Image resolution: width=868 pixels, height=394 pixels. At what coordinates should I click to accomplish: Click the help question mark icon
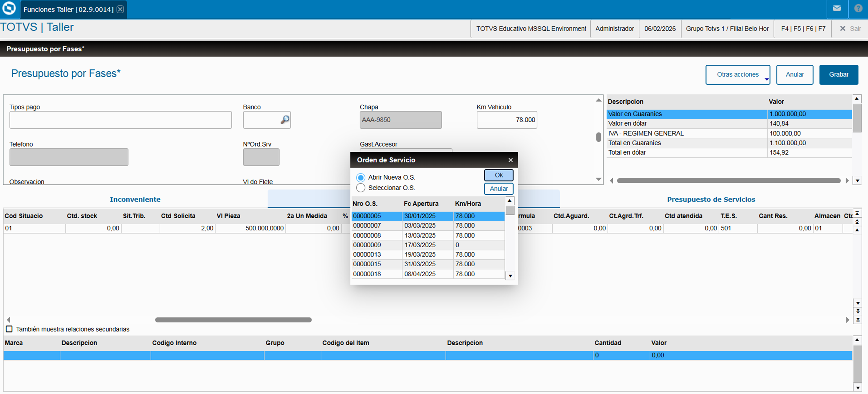[858, 9]
